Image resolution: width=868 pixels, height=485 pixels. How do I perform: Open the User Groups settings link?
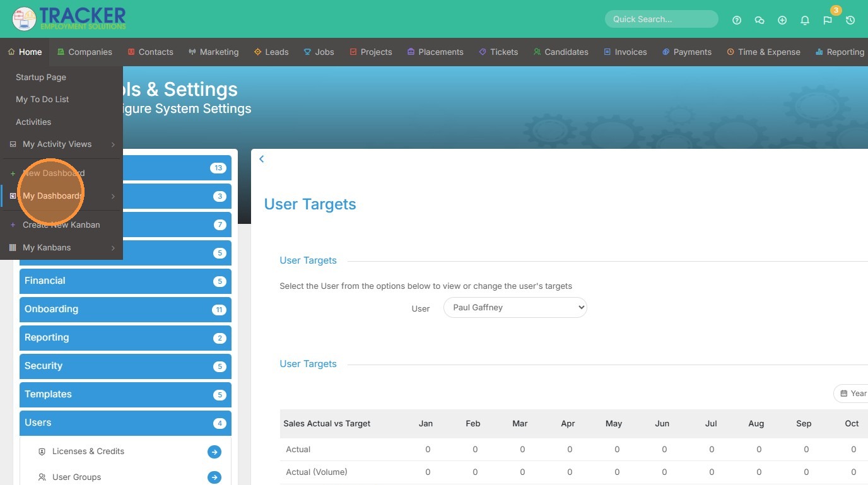click(x=76, y=477)
